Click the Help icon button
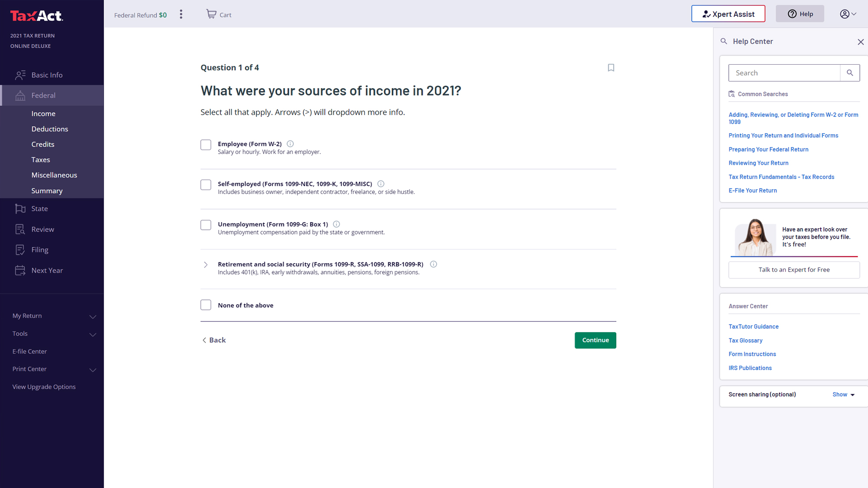Image resolution: width=868 pixels, height=488 pixels. pos(800,14)
